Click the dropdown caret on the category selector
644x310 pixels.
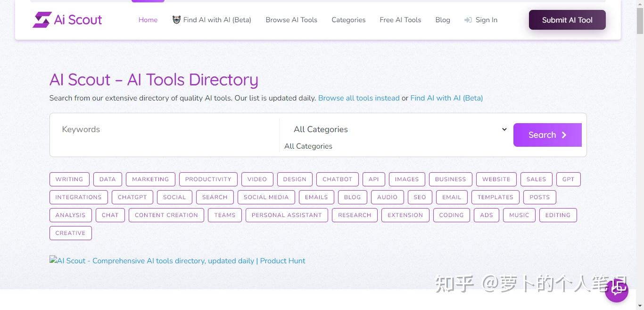click(x=504, y=129)
